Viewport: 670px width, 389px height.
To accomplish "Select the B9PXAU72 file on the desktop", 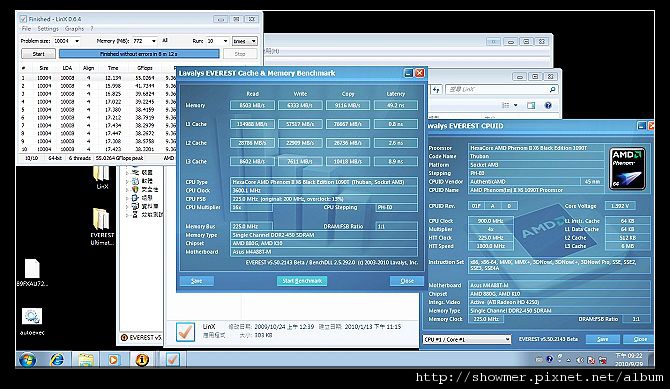I will point(32,273).
